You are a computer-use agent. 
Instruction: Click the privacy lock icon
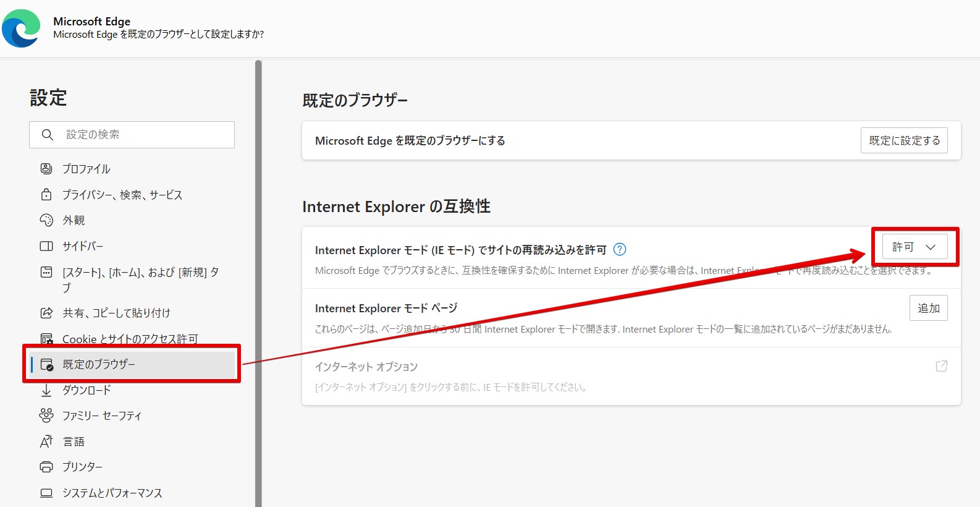tap(46, 195)
